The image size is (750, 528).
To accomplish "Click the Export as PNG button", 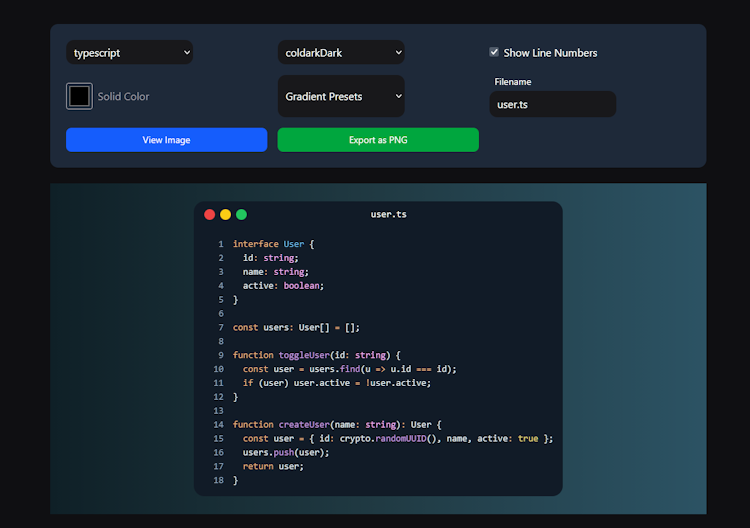I will (x=378, y=140).
